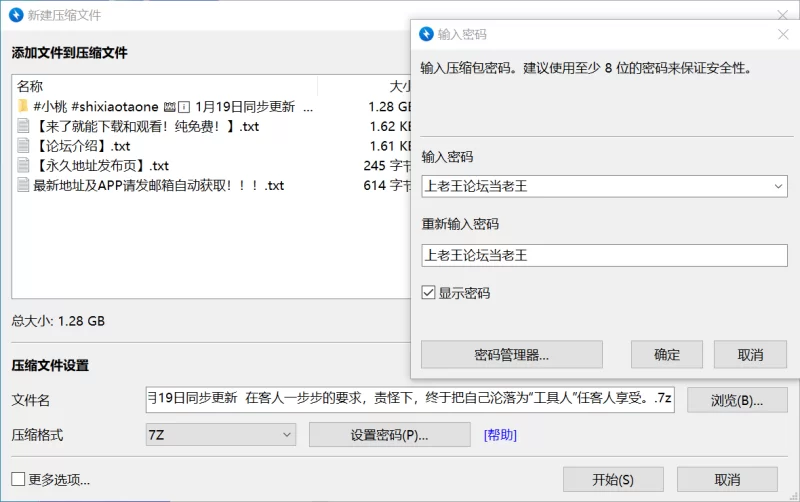Viewport: 800px width, 502px height.
Task: Click size value 1.28 GB of folder row
Action: pos(390,106)
